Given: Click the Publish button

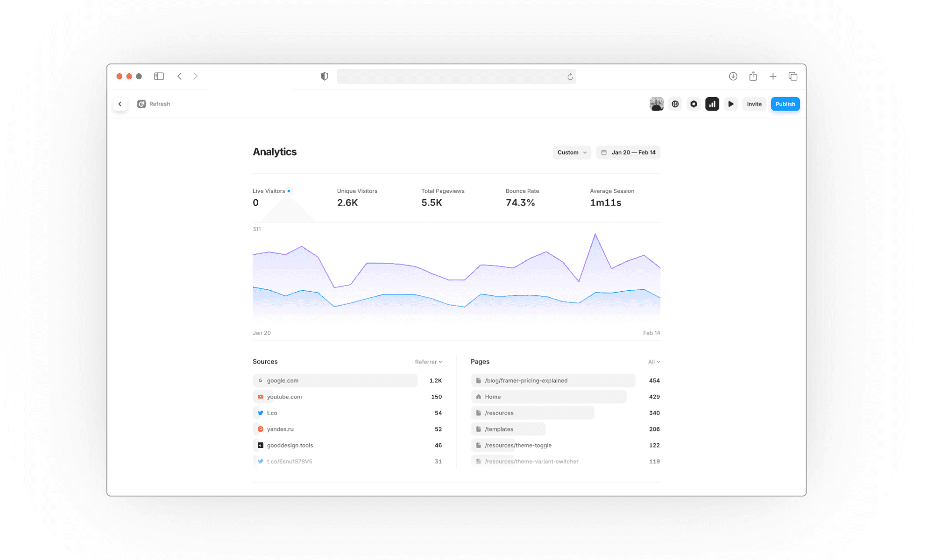Looking at the screenshot, I should 785,104.
